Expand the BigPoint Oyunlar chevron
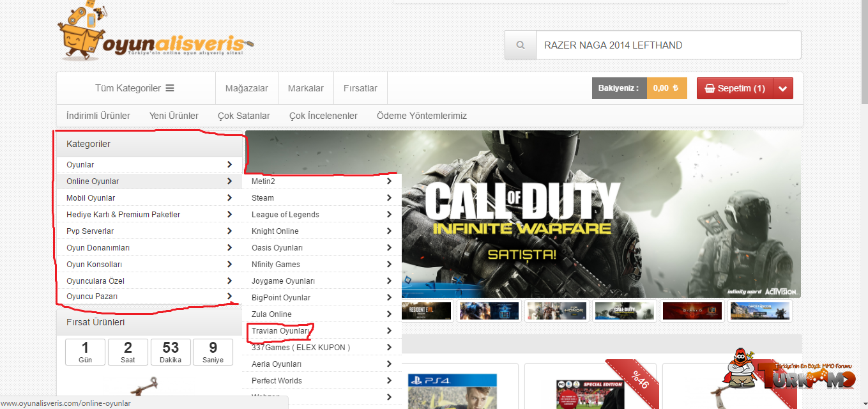 pos(389,298)
